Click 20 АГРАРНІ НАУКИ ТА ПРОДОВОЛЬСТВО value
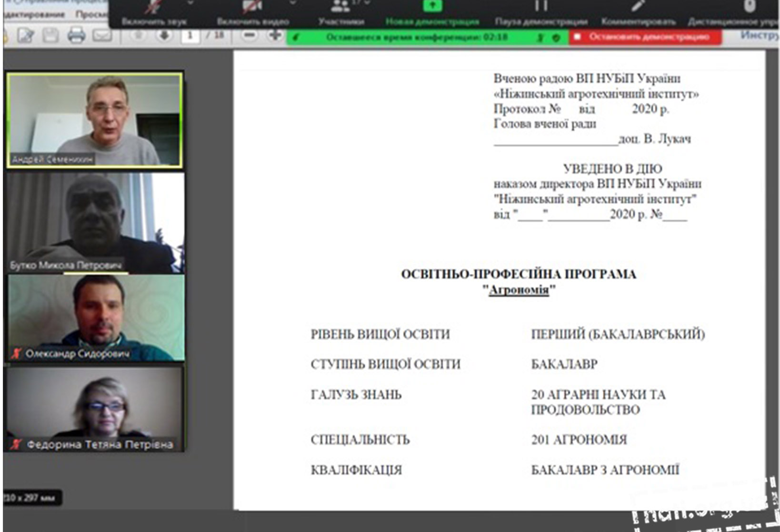The height and width of the screenshot is (532, 780). pyautogui.click(x=598, y=402)
